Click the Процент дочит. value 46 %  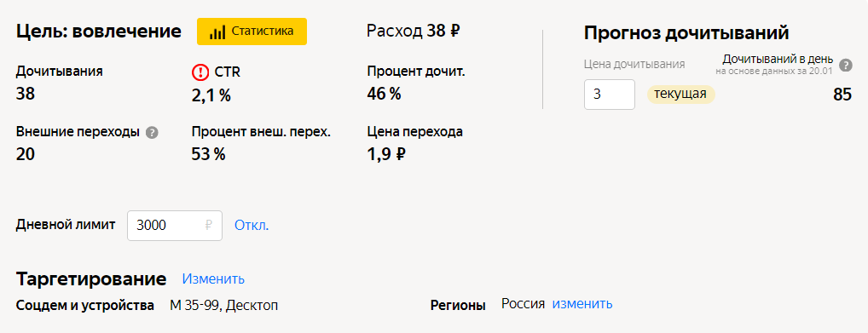[x=384, y=94]
